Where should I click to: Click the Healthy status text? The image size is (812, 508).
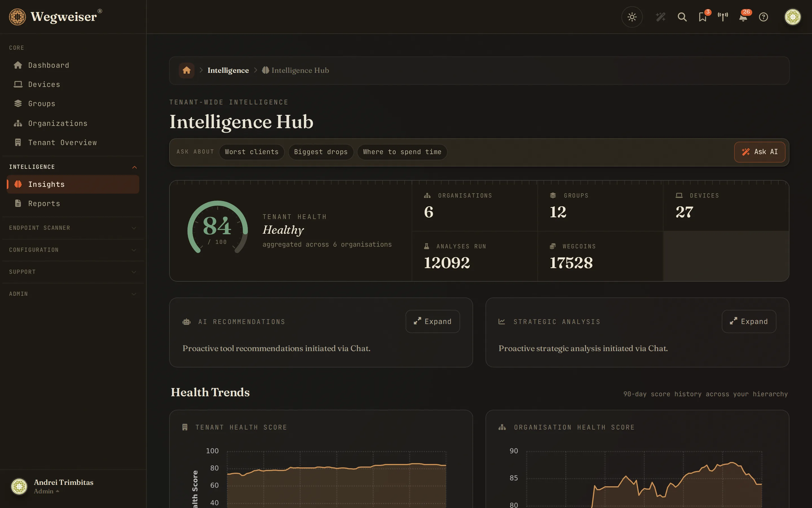tap(283, 230)
